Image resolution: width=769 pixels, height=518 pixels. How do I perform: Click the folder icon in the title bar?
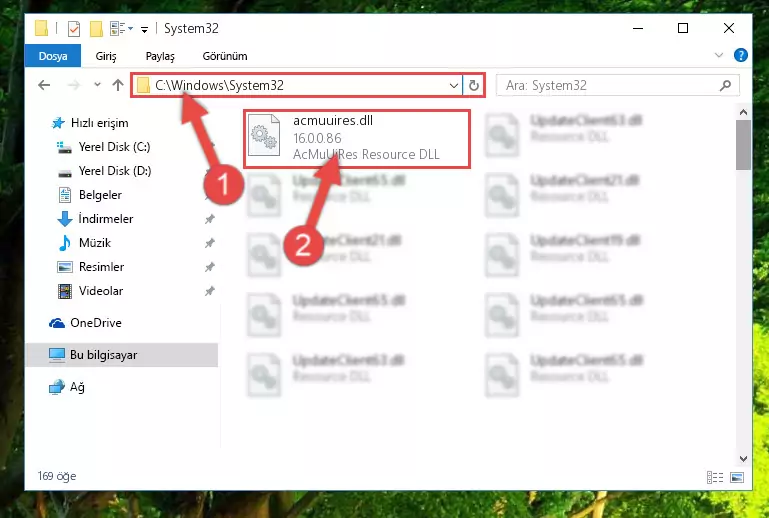coord(42,28)
